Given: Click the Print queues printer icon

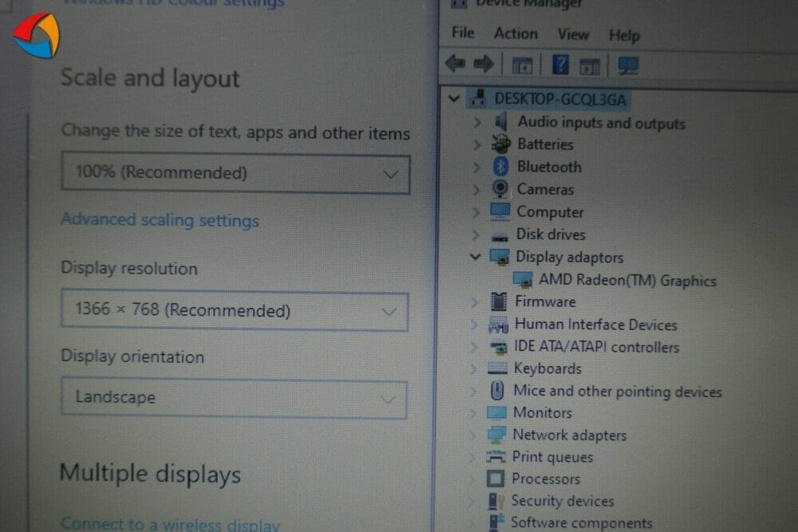Looking at the screenshot, I should coord(496,456).
